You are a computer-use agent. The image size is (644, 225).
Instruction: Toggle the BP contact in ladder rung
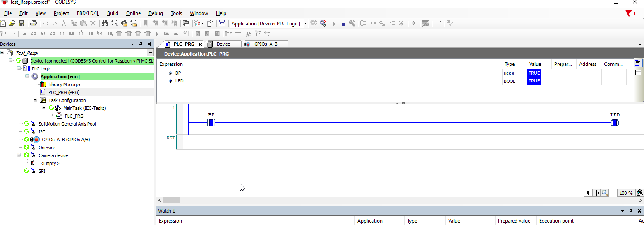pos(211,123)
